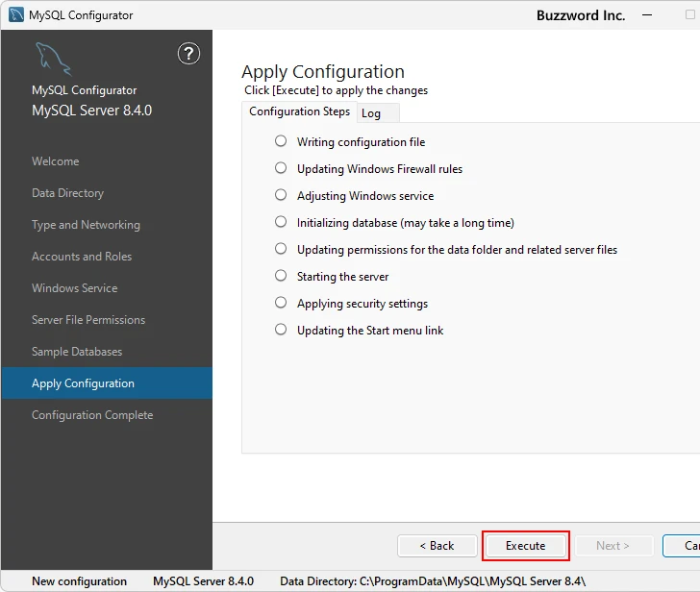Go back with the < Back button
Screen dimensions: 700x592
pyautogui.click(x=437, y=546)
